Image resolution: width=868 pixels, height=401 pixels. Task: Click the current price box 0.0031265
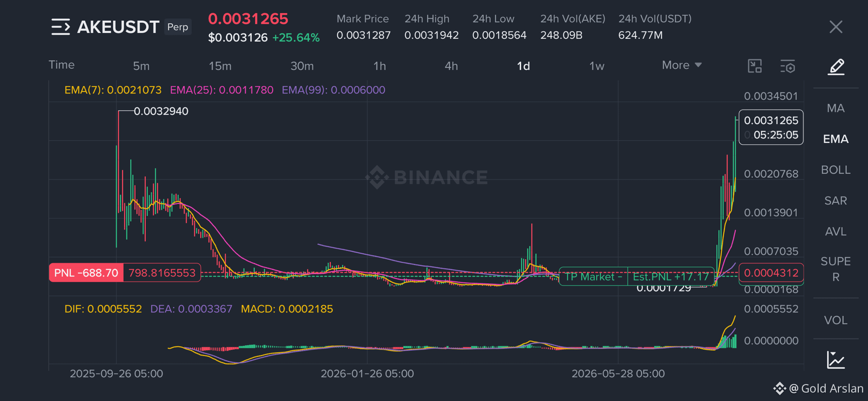771,127
